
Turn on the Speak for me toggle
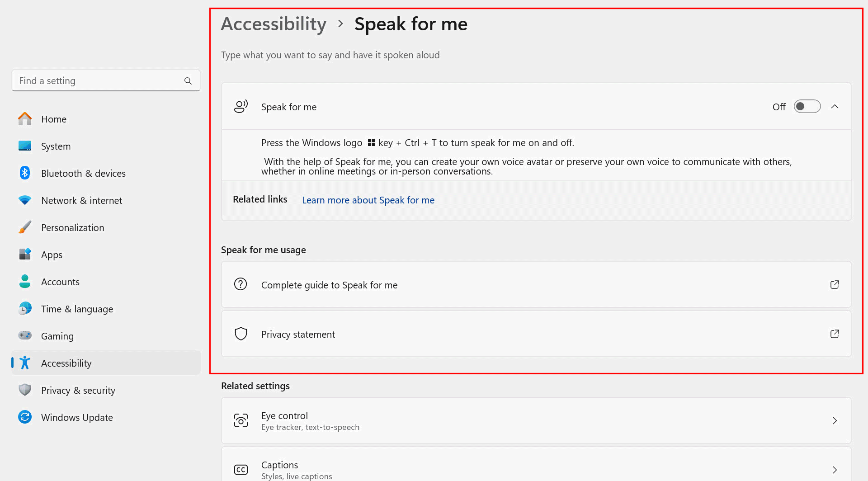(x=807, y=107)
